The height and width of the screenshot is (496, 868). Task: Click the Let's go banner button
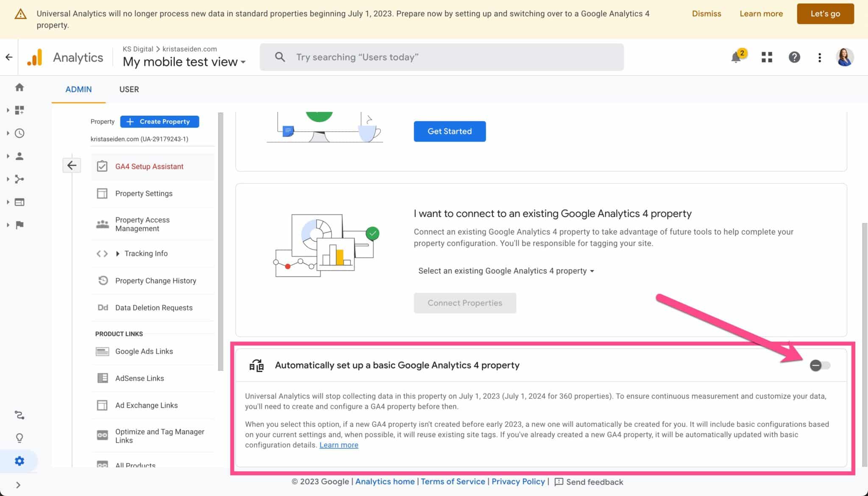(826, 13)
